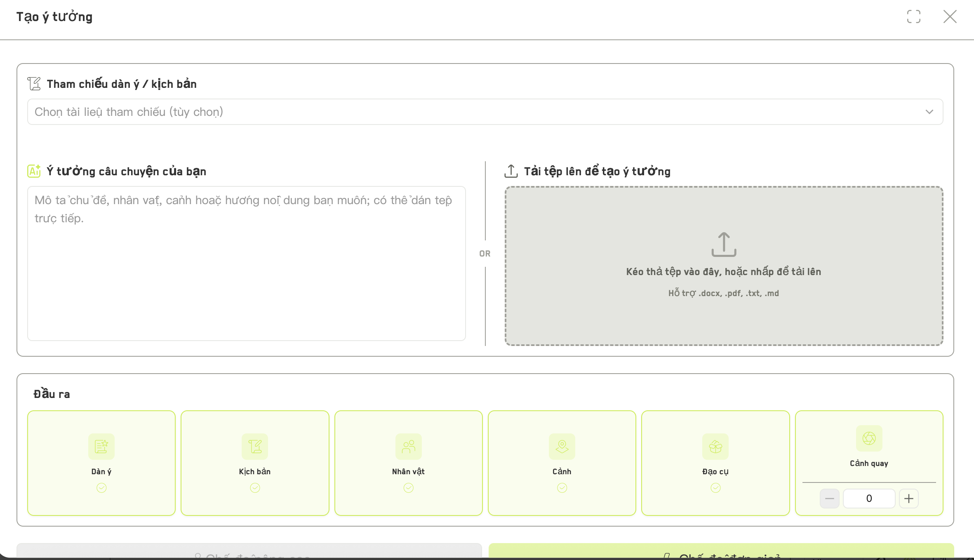Focus the story idea text area
This screenshot has width=974, height=560.
pyautogui.click(x=247, y=264)
